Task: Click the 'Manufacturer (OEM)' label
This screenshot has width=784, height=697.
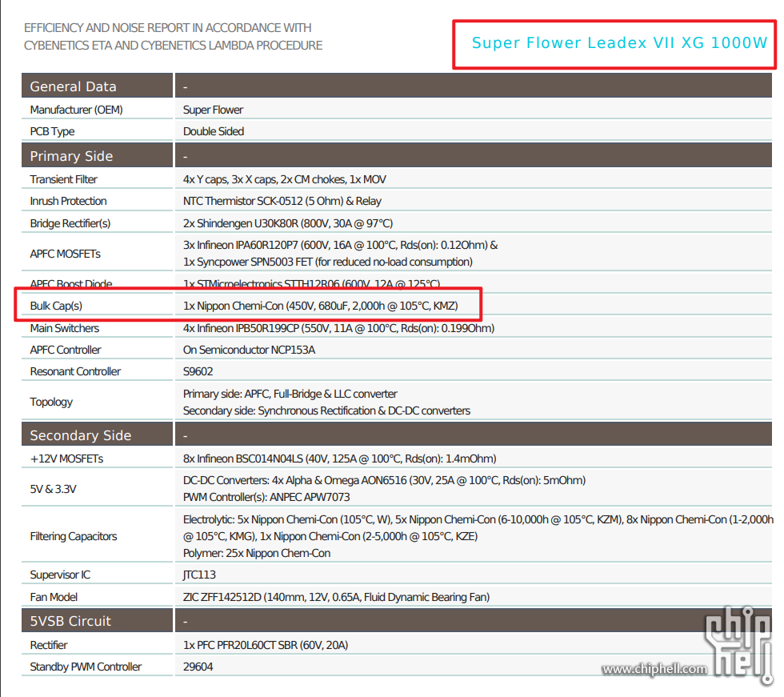Action: coord(76,110)
